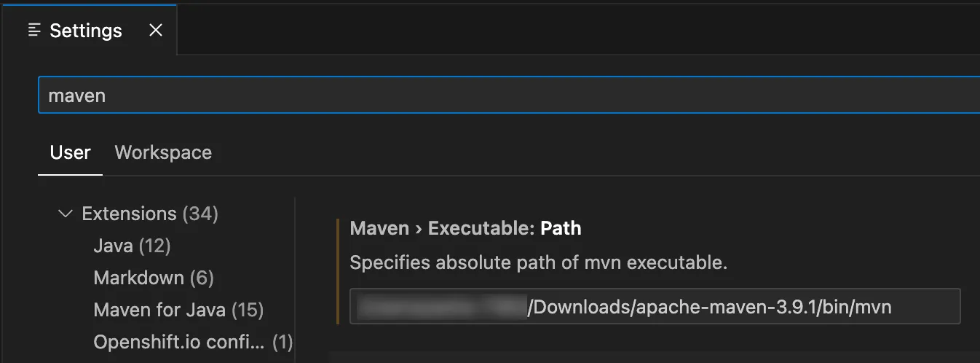Click the bold word Path in setting title
The height and width of the screenshot is (363, 980).
561,228
